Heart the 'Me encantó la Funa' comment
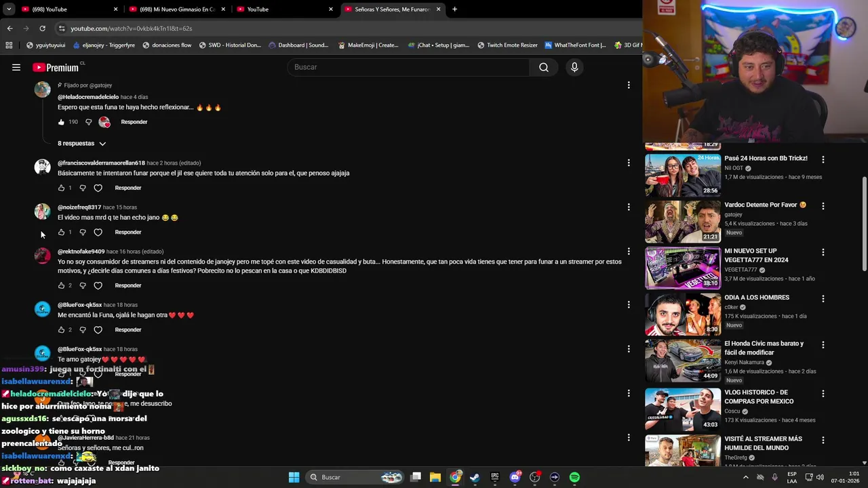 [x=98, y=329]
